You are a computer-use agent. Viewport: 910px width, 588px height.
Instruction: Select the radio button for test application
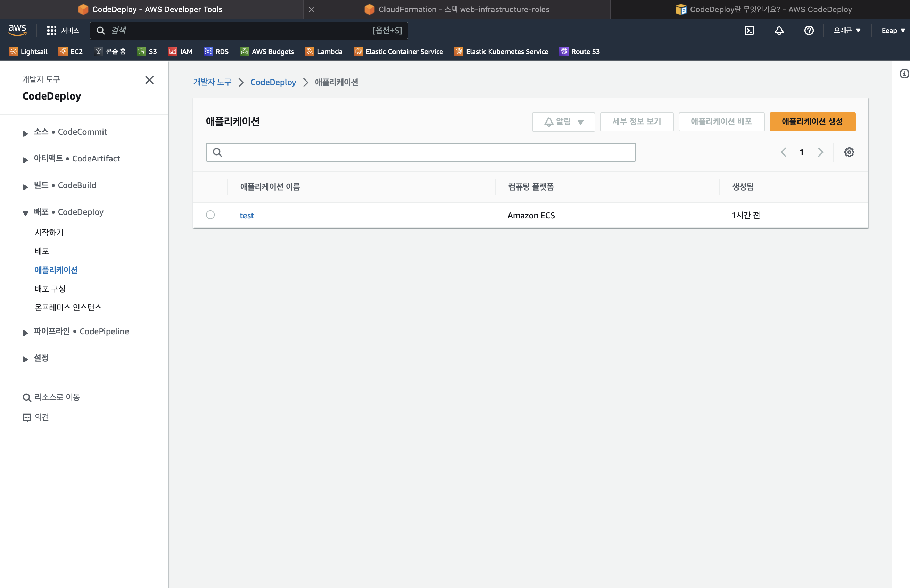(210, 215)
